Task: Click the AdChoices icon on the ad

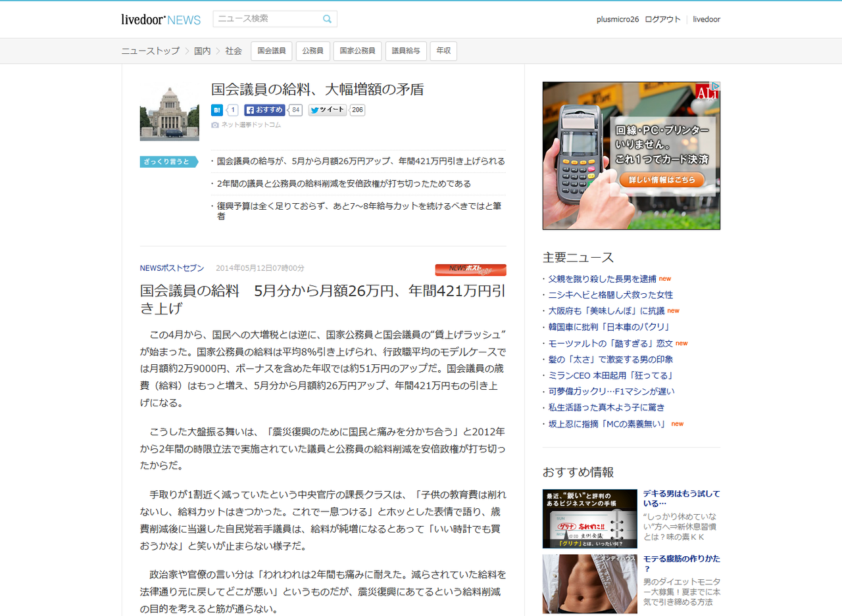Action: coord(716,86)
